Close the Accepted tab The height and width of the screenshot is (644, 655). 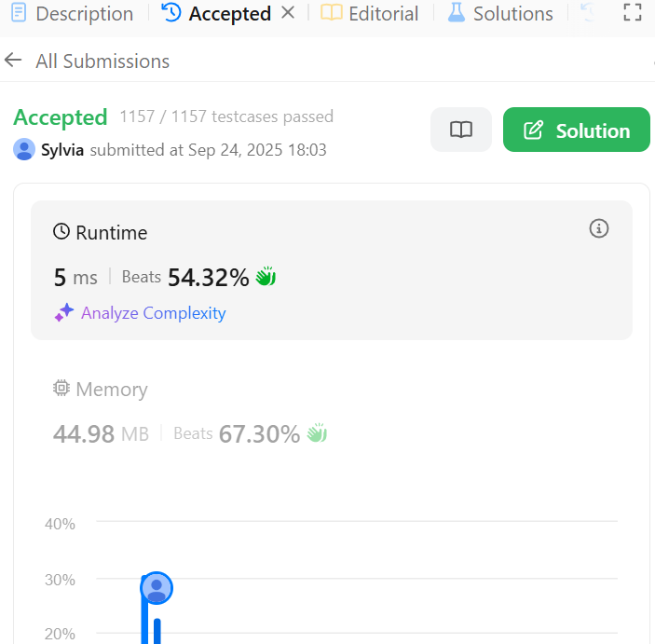coord(288,13)
